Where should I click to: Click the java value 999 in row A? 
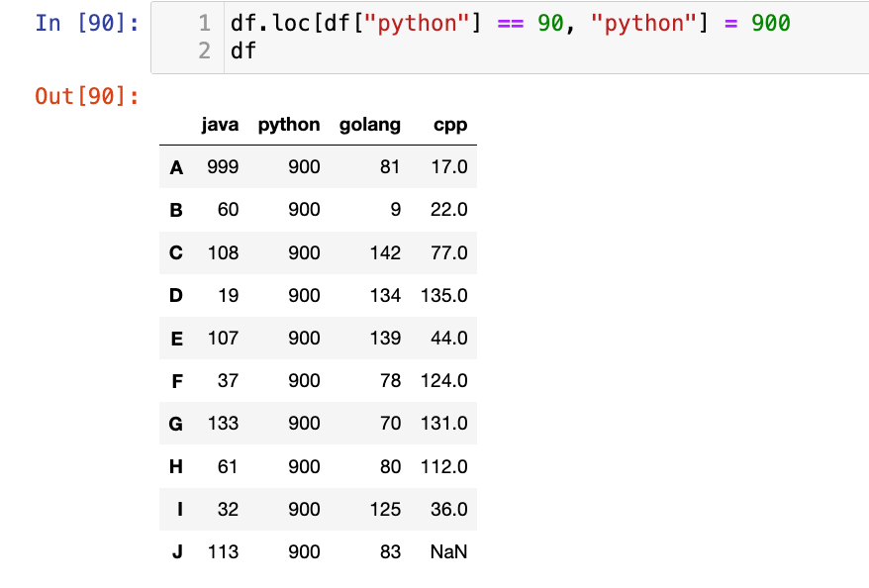pyautogui.click(x=223, y=168)
